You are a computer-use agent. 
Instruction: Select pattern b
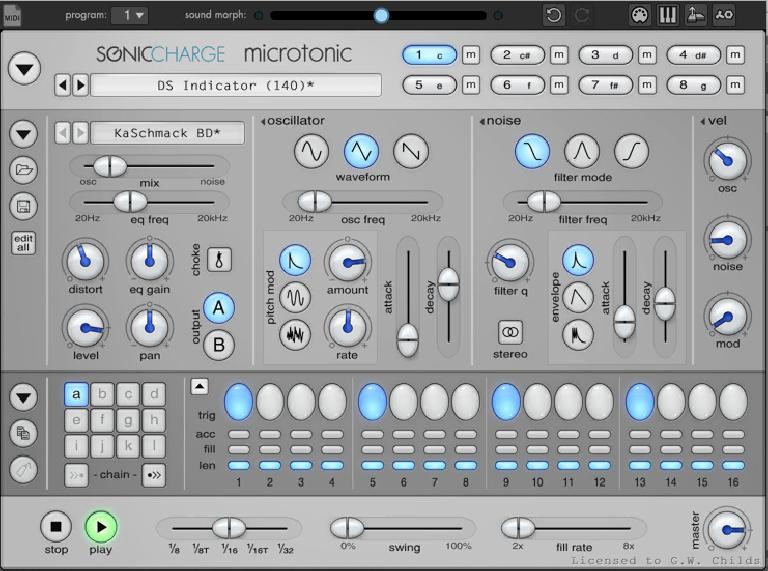coord(102,394)
